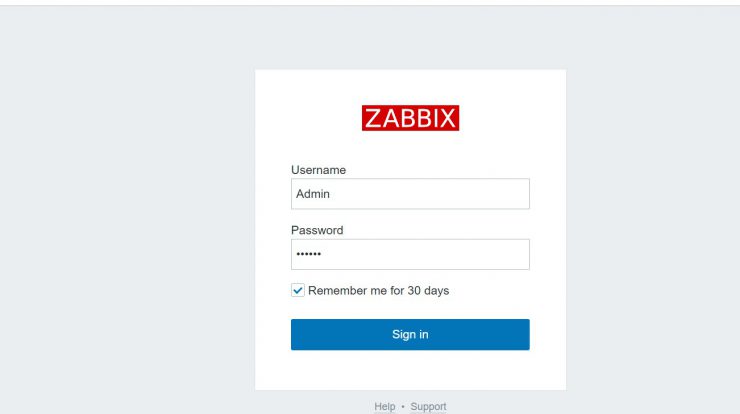Screen dimensions: 740x414
Task: Toggle the 'Remember me for 30 days' label
Action: (x=378, y=290)
